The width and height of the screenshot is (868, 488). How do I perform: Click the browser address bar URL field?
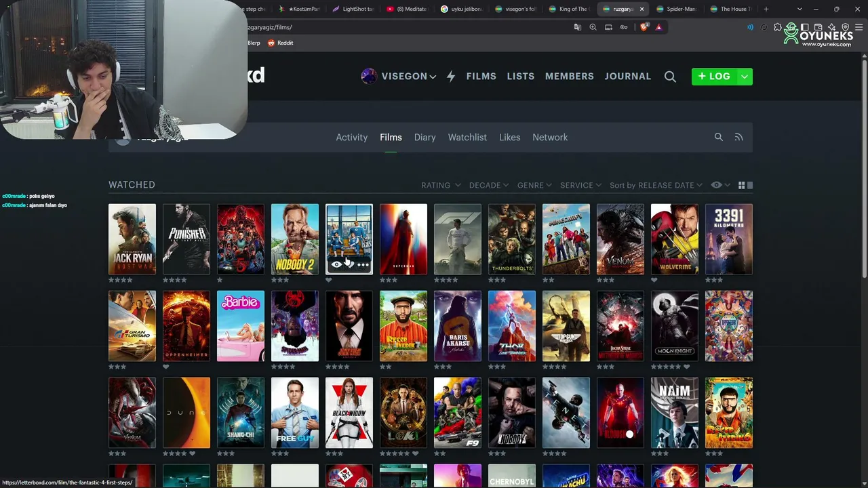(x=407, y=27)
